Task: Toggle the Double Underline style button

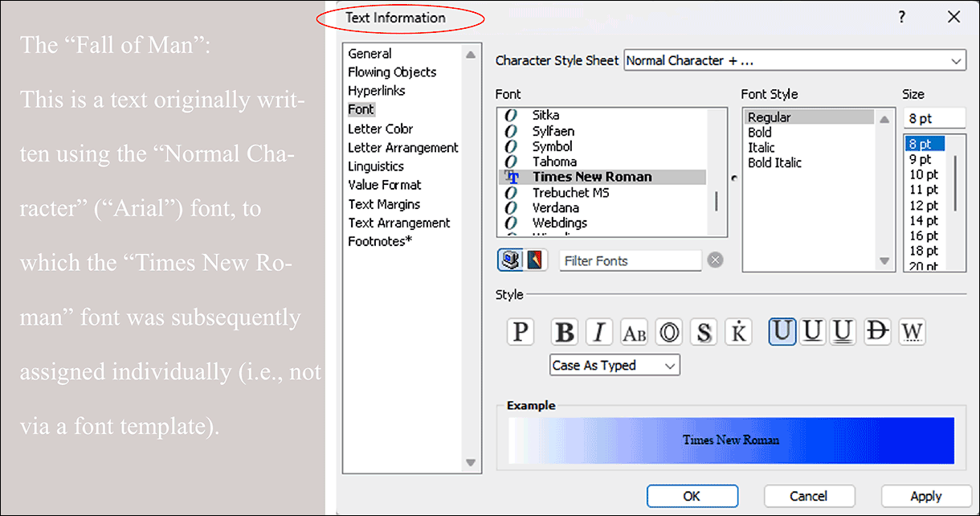Action: [842, 331]
